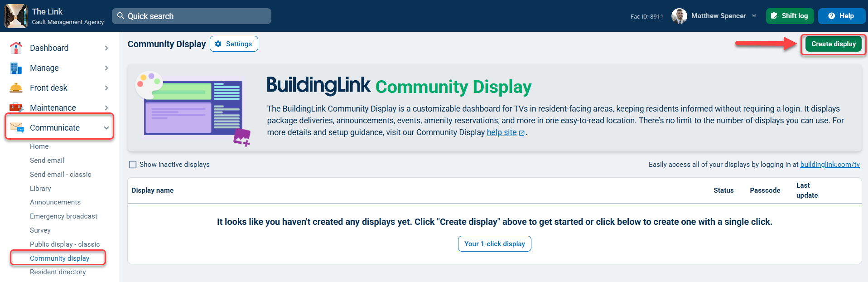Expand the Front desk menu chevron
Viewport: 868px width, 282px height.
(106, 88)
